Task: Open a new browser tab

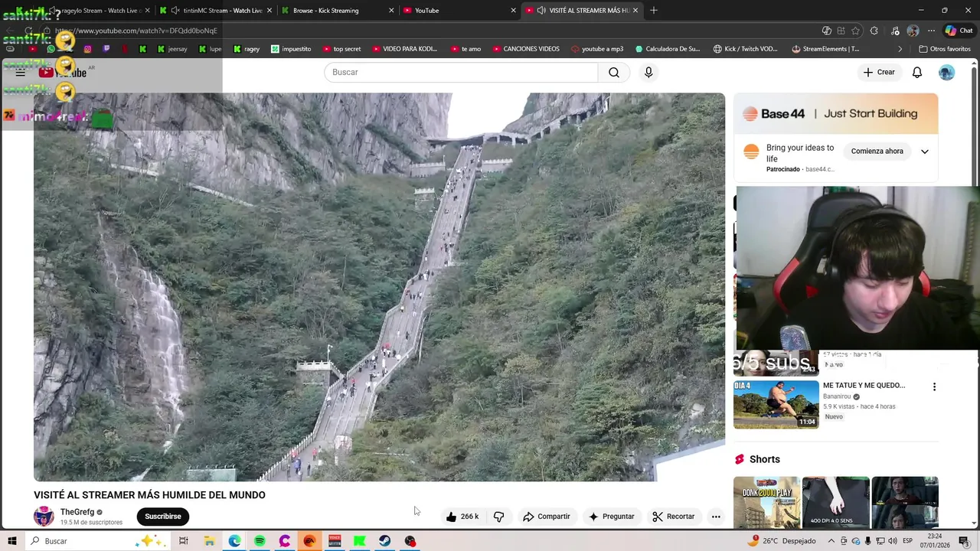Action: coord(653,11)
